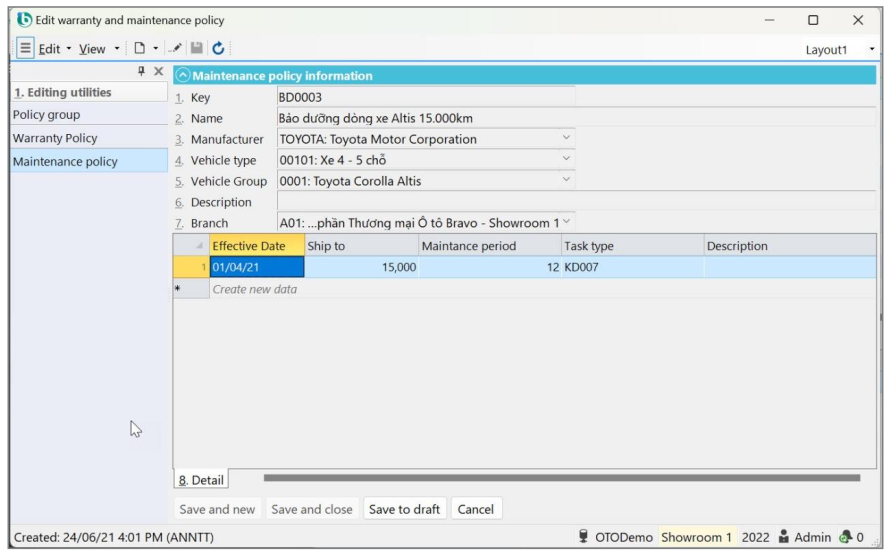Image resolution: width=891 pixels, height=553 pixels.
Task: Expand the Vehicle type dropdown
Action: click(566, 160)
